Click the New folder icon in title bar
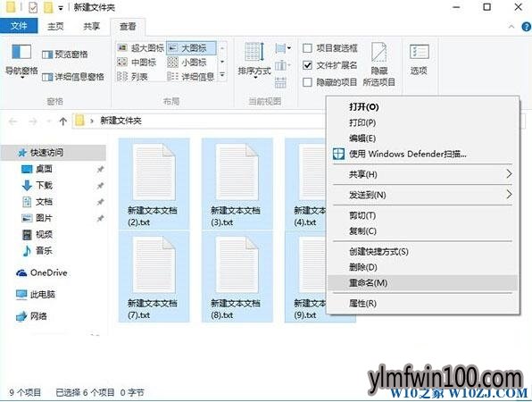This screenshot has height=402, width=532. (x=48, y=7)
